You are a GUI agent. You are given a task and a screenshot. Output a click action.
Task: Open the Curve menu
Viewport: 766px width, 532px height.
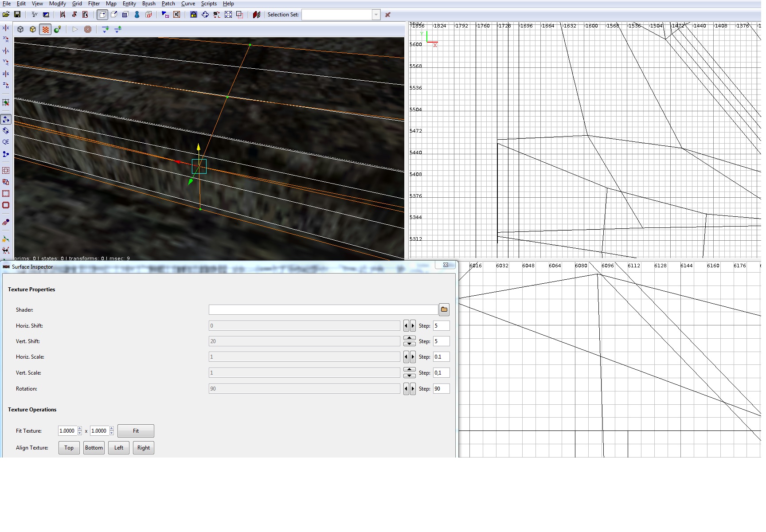188,4
